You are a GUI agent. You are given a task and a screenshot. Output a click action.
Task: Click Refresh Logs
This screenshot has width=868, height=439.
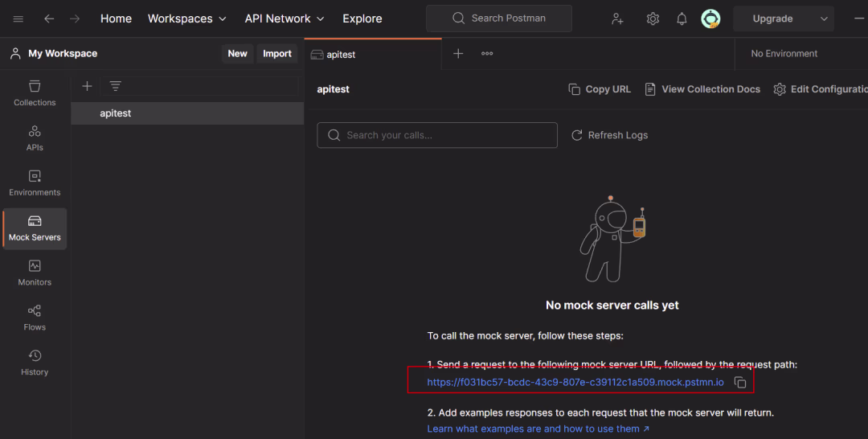tap(609, 135)
